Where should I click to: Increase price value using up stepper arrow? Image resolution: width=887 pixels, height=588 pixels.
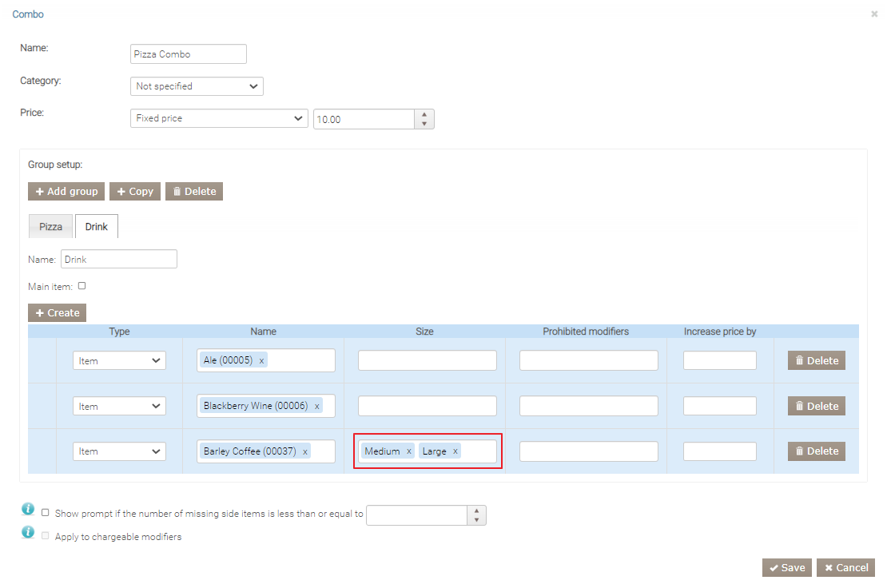(424, 114)
